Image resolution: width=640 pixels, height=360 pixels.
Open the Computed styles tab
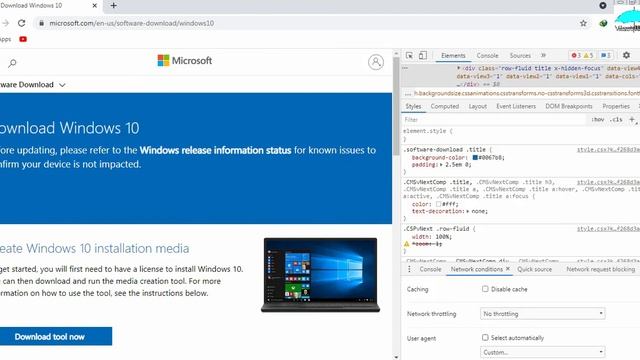point(444,106)
